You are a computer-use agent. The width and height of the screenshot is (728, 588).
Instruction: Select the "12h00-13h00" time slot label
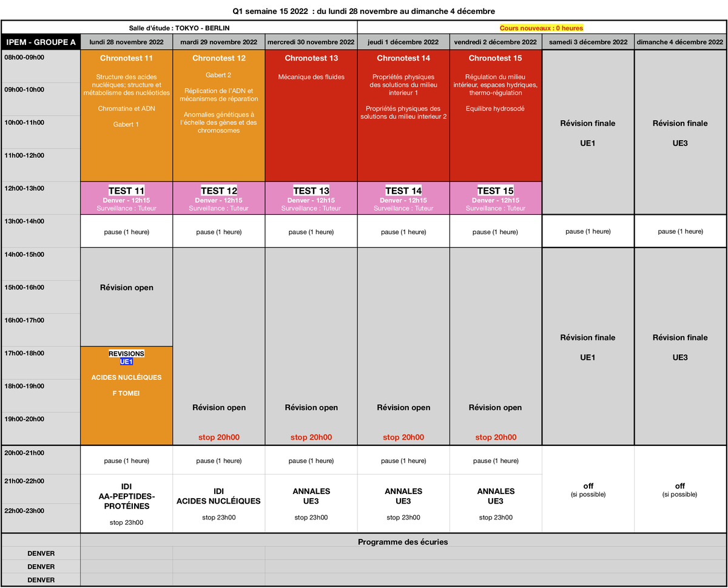click(24, 188)
